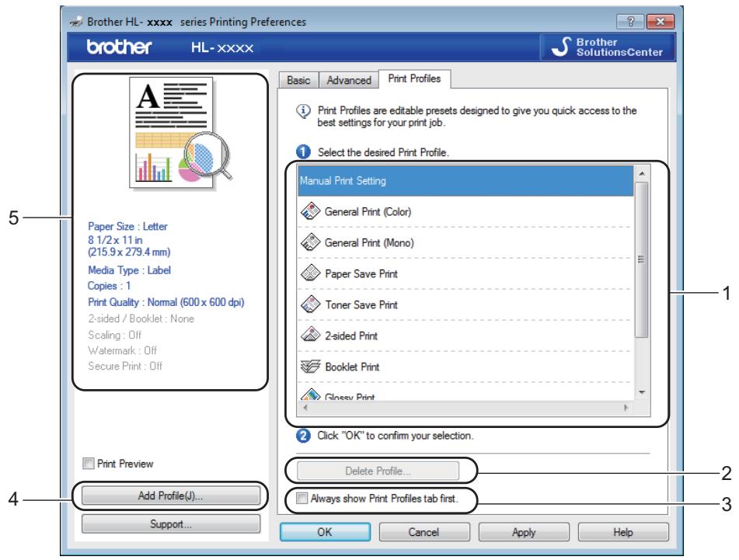Viewport: 739px width, 560px height.
Task: Click the vertical scrollbar thumb in profile list
Action: [x=641, y=259]
